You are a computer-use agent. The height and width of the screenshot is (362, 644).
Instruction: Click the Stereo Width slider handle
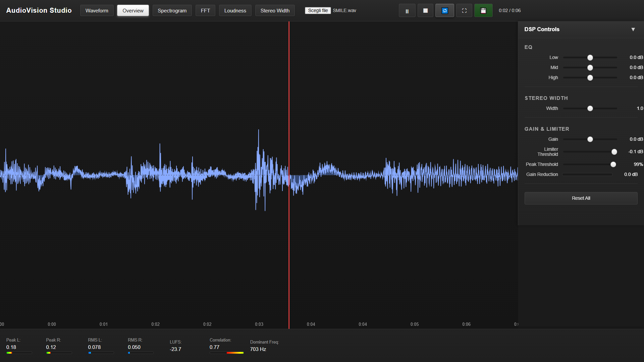tap(590, 109)
